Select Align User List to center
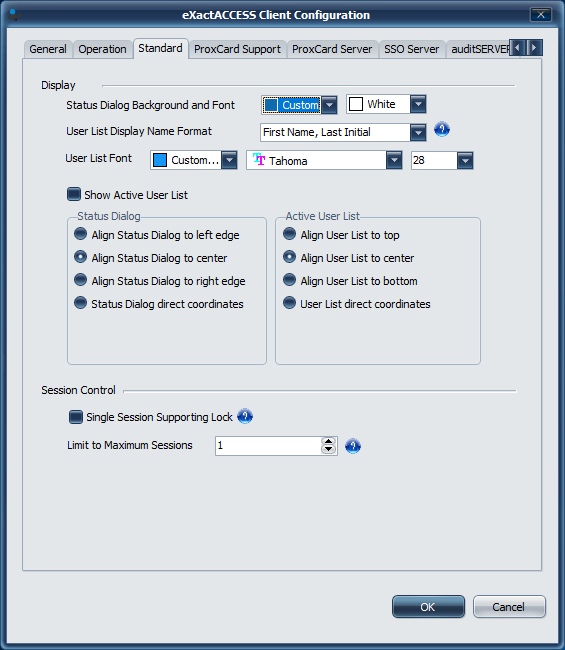The image size is (565, 650). coord(289,257)
